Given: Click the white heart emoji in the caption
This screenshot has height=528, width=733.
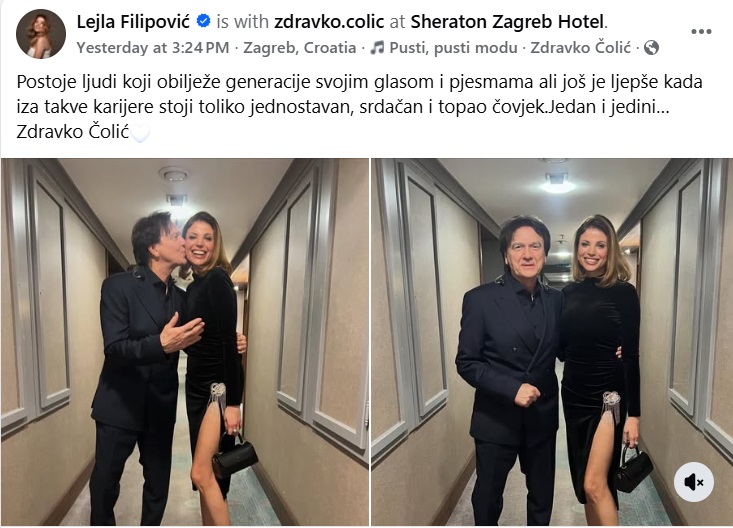Looking at the screenshot, I should click(140, 133).
